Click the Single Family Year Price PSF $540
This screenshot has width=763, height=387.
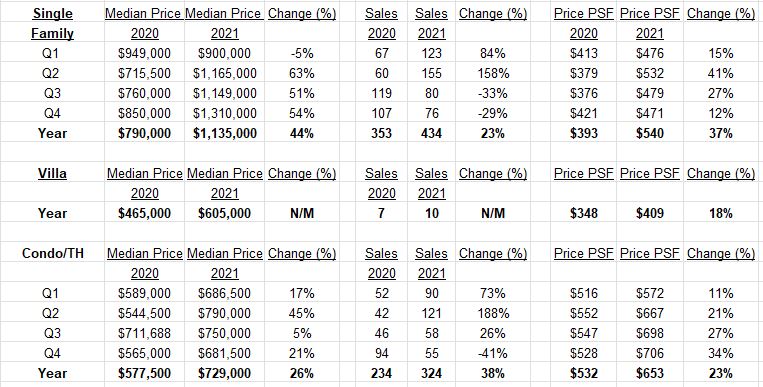(x=650, y=133)
